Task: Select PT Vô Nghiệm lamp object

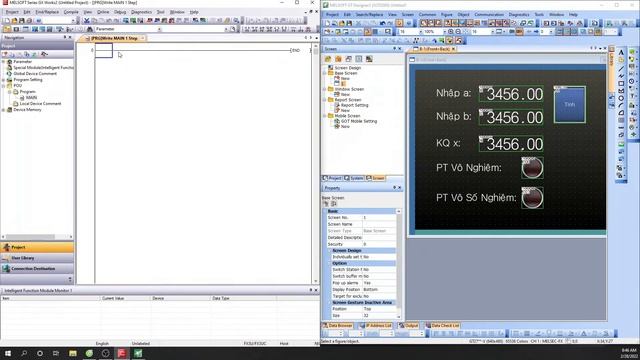Action: (x=532, y=168)
